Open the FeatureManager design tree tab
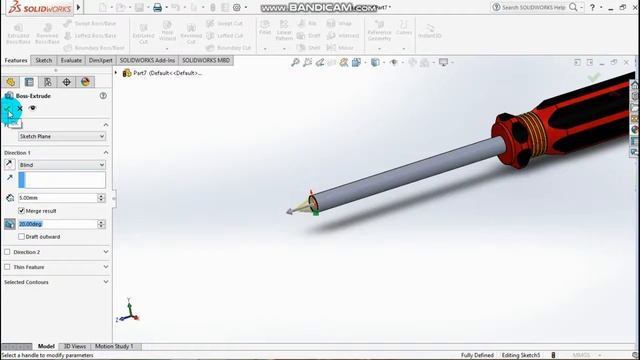This screenshot has height=360, width=640. pyautogui.click(x=11, y=82)
